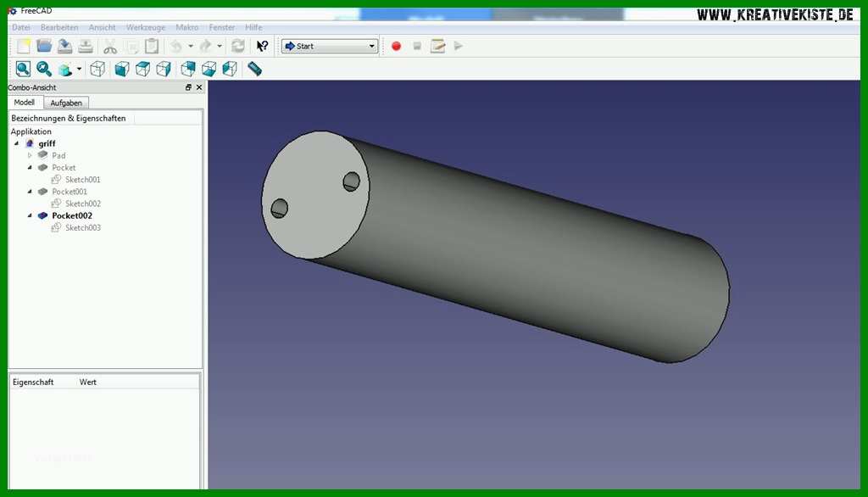Select the griff document in the tree

point(47,143)
